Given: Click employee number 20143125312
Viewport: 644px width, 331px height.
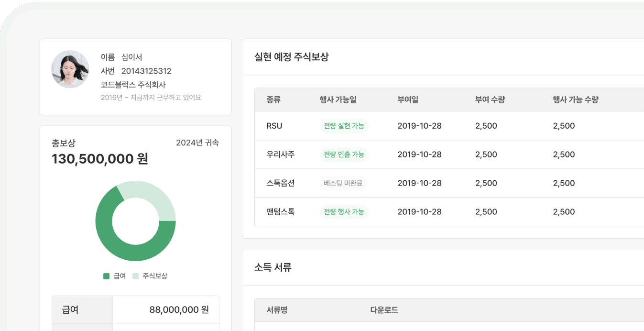Looking at the screenshot, I should pyautogui.click(x=146, y=71).
